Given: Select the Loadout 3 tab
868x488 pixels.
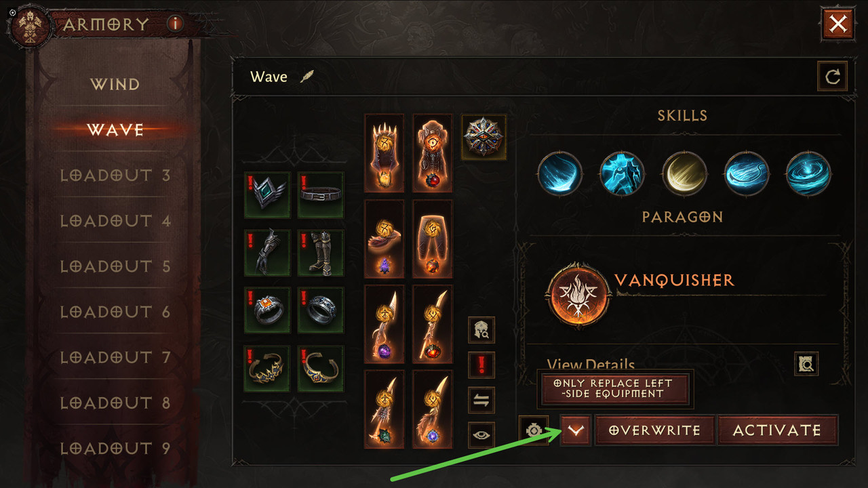Looking at the screenshot, I should [x=115, y=176].
